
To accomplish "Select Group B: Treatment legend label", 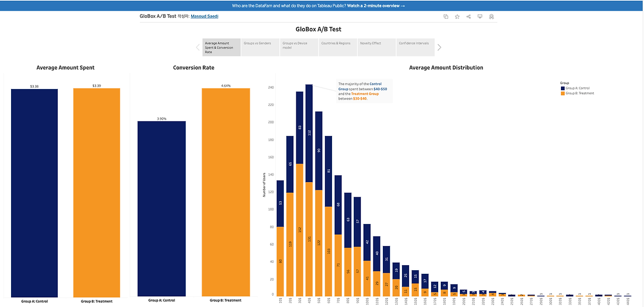I will point(580,93).
